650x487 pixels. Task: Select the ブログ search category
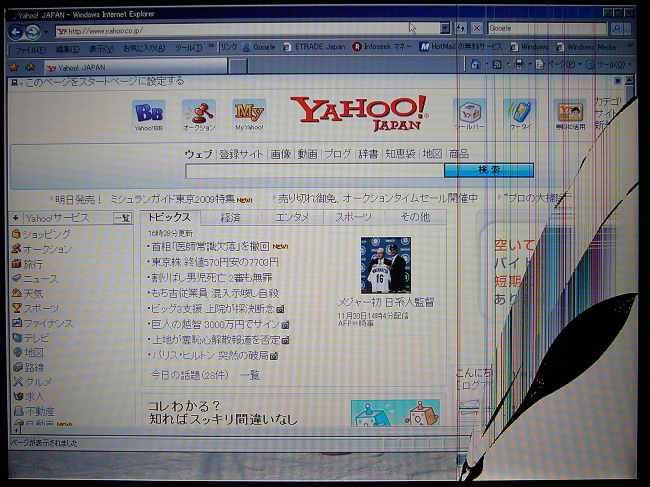pyautogui.click(x=337, y=154)
